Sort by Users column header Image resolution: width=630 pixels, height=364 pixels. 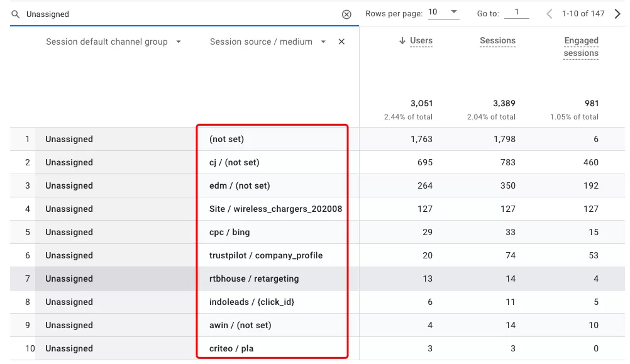pos(421,41)
